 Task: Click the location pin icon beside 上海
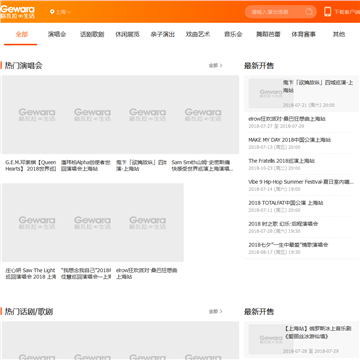[52, 12]
